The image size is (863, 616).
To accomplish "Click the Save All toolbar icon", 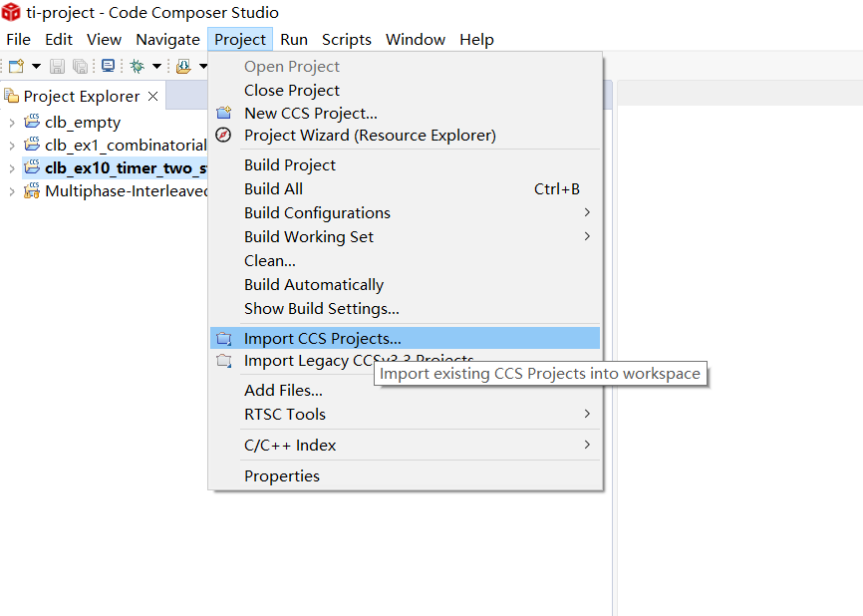I will 81,66.
